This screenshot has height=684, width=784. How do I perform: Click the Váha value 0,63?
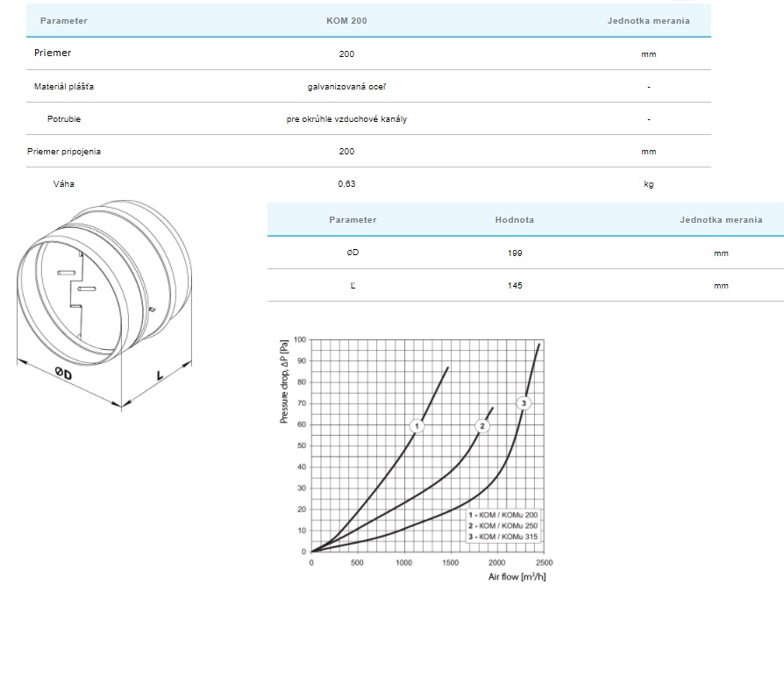[346, 184]
